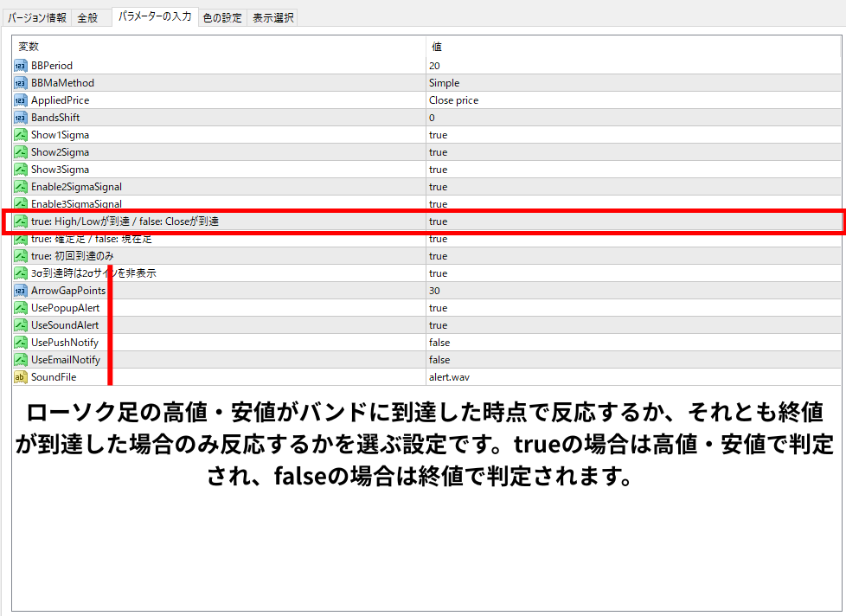Image resolution: width=846 pixels, height=616 pixels.
Task: Open the BBMaMethod Simple value dropdown
Action: pos(444,83)
